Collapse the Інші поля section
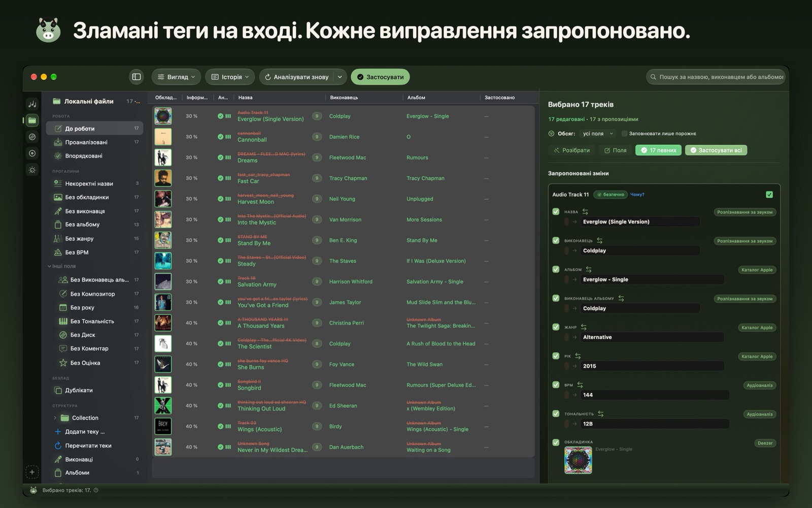812x508 pixels. coord(49,266)
